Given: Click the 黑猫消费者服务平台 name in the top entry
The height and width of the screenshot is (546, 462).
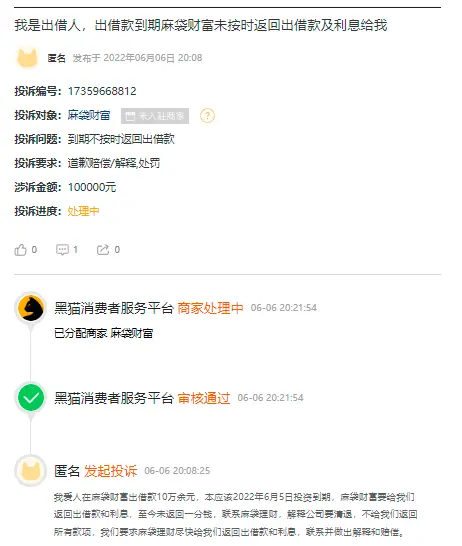Looking at the screenshot, I should (114, 308).
